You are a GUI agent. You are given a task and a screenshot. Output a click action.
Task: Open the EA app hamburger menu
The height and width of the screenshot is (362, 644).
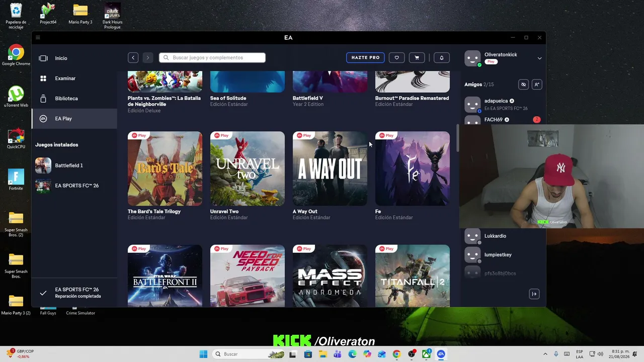tap(38, 37)
